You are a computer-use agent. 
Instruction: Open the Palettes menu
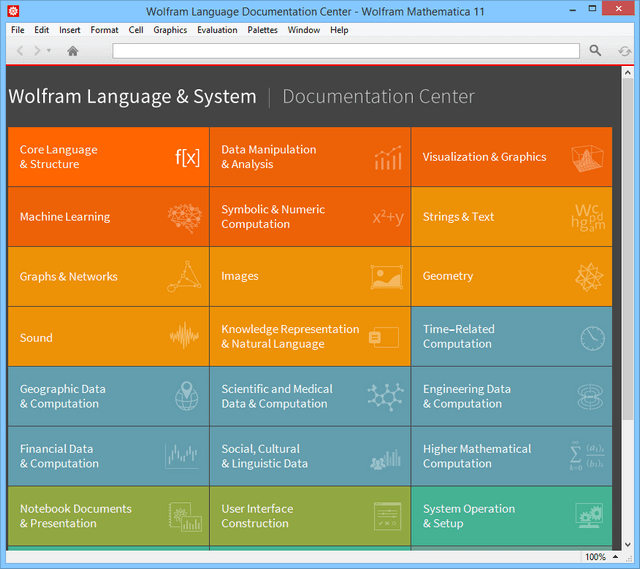tap(262, 30)
